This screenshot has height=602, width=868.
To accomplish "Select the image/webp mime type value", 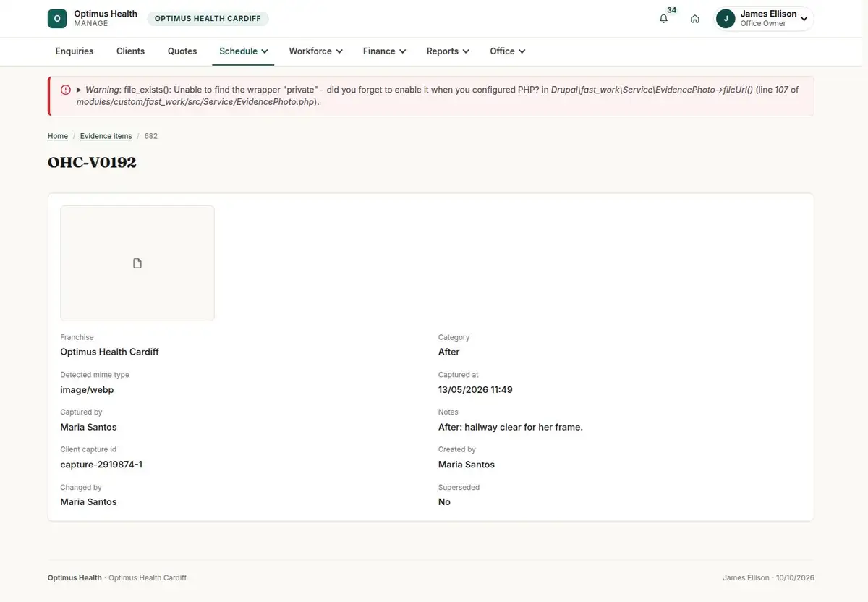I will (x=87, y=389).
